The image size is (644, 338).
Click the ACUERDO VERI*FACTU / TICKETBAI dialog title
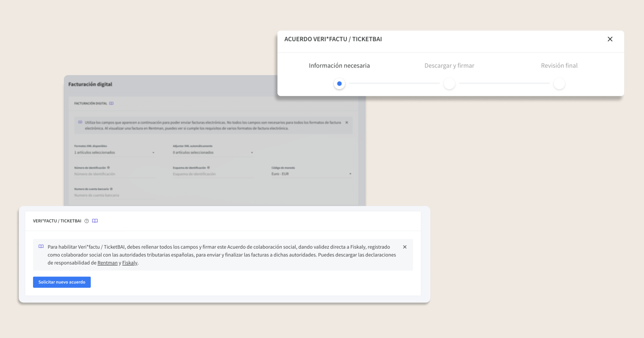(333, 39)
